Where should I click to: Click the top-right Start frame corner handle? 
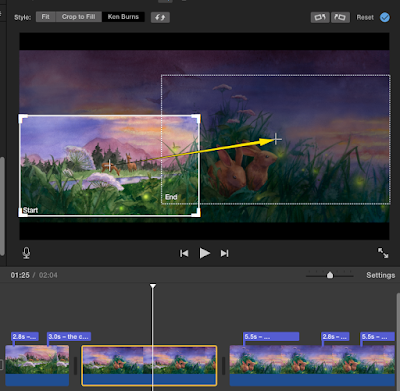pos(196,119)
